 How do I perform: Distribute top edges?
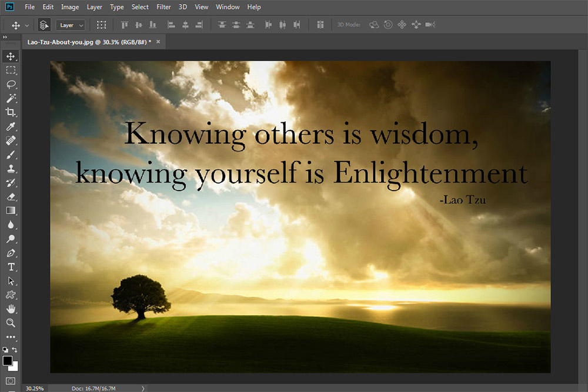pyautogui.click(x=222, y=25)
